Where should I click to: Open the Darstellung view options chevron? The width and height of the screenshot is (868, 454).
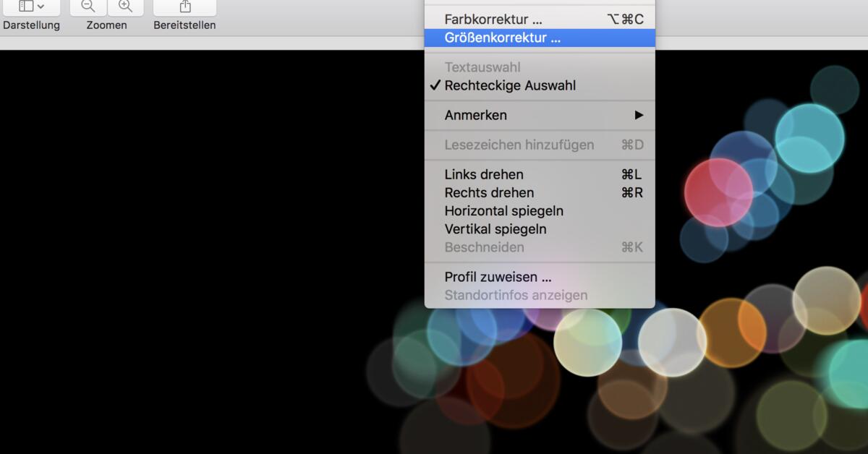click(x=40, y=7)
